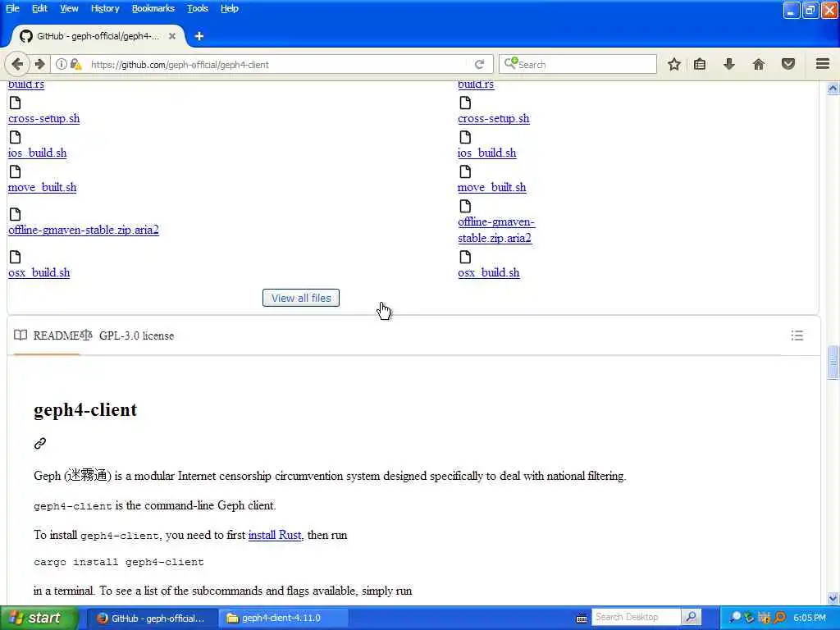Viewport: 840px width, 630px height.
Task: Open the File menu
Action: [x=12, y=8]
